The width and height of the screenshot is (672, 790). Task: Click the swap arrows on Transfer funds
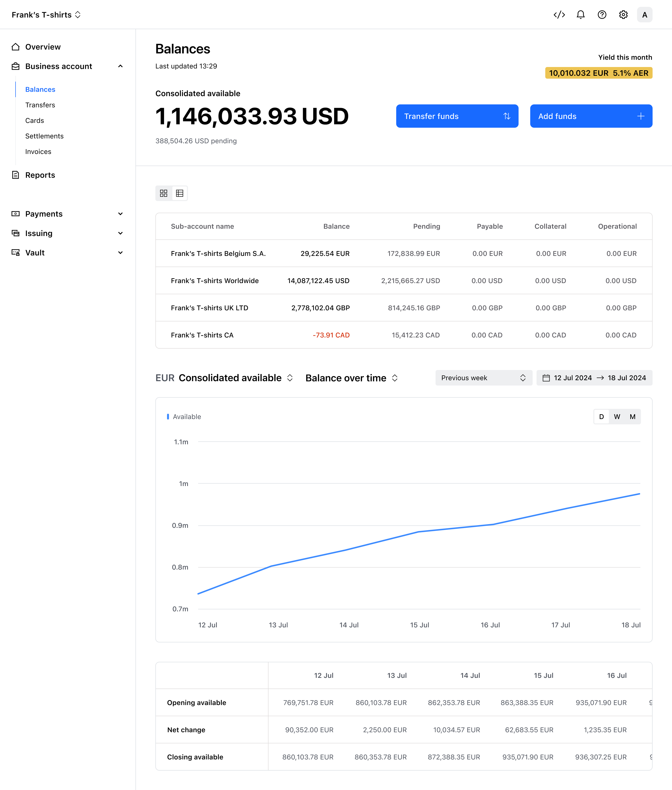point(507,116)
